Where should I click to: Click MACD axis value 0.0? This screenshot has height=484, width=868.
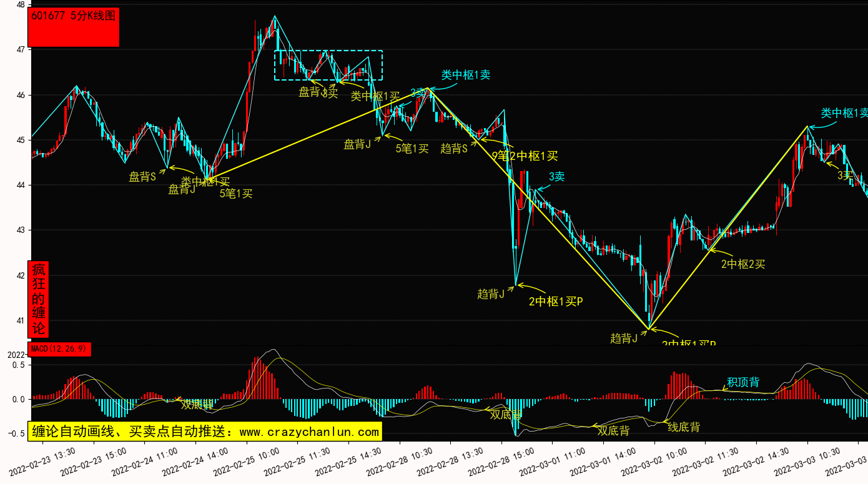pos(18,399)
